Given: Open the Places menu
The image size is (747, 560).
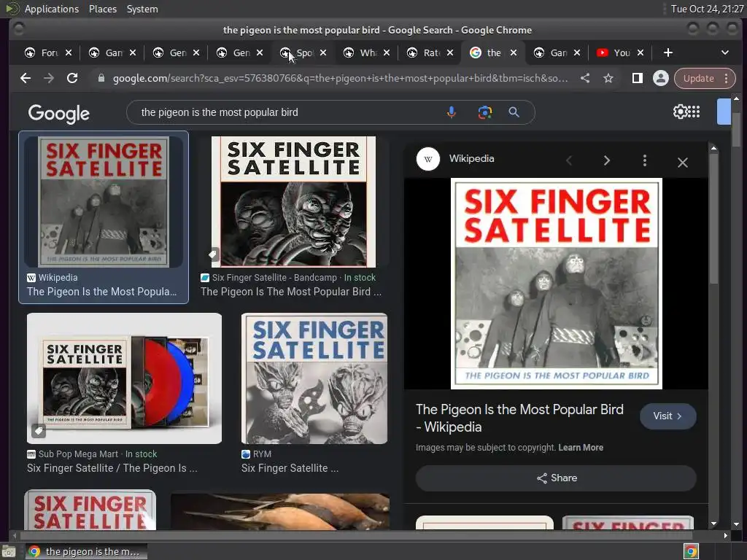Looking at the screenshot, I should tap(102, 9).
